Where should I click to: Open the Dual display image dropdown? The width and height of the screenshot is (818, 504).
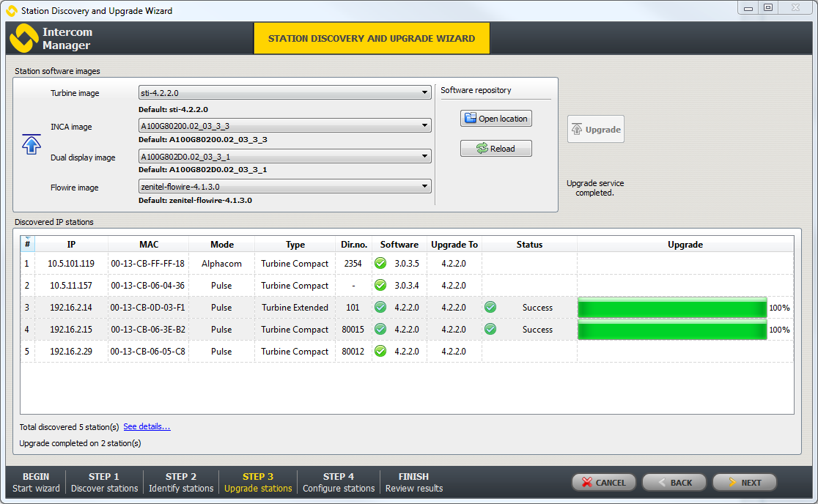[284, 157]
